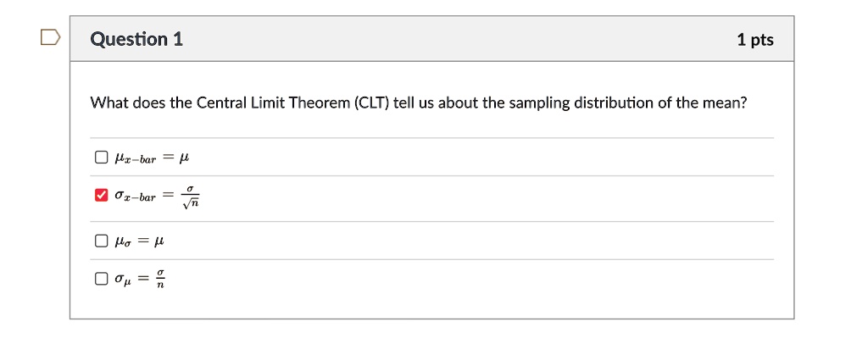Select the μ x-bar = μ answer formula

tap(152, 158)
